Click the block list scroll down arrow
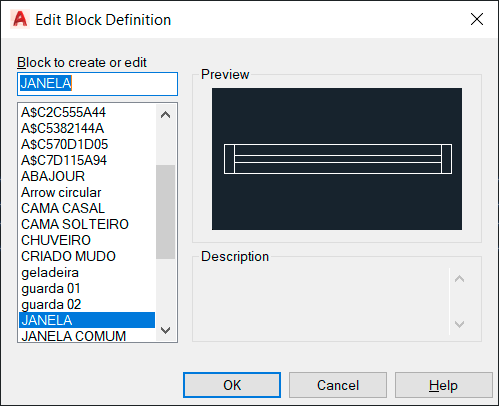The width and height of the screenshot is (499, 406). pos(165,330)
